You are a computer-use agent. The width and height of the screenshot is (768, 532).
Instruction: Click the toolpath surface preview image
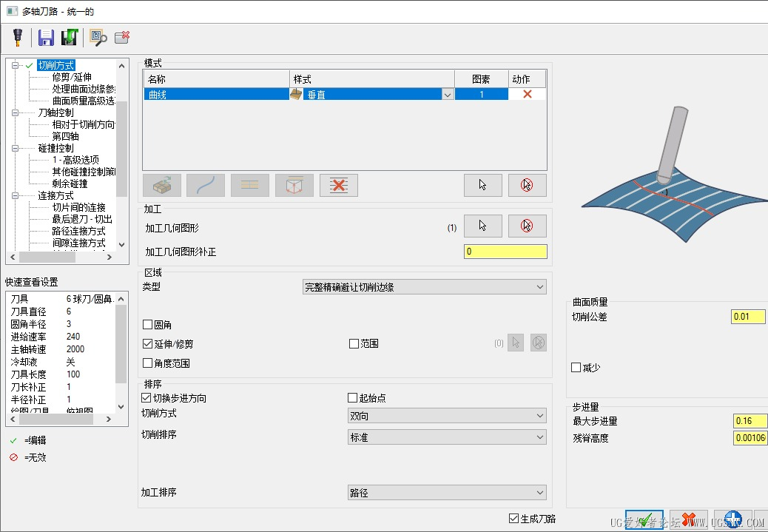tap(675, 174)
